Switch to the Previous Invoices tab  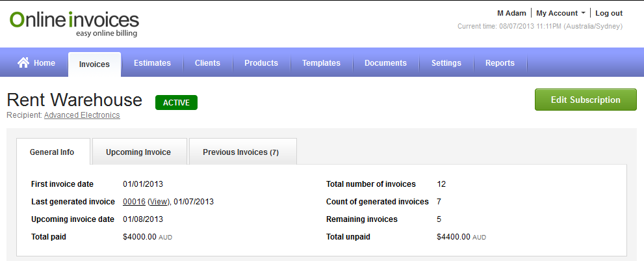point(240,152)
